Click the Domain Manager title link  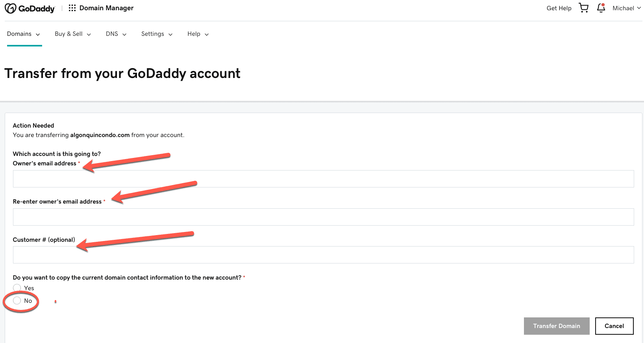point(106,8)
